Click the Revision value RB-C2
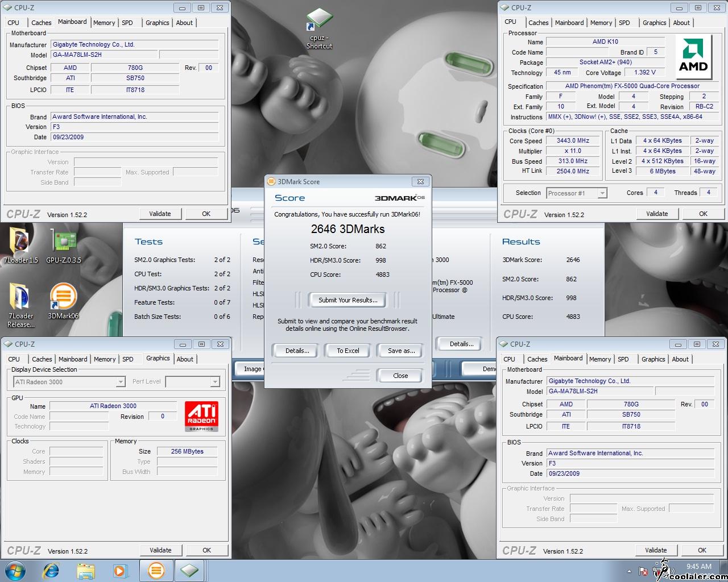The height and width of the screenshot is (582, 728). [x=704, y=106]
